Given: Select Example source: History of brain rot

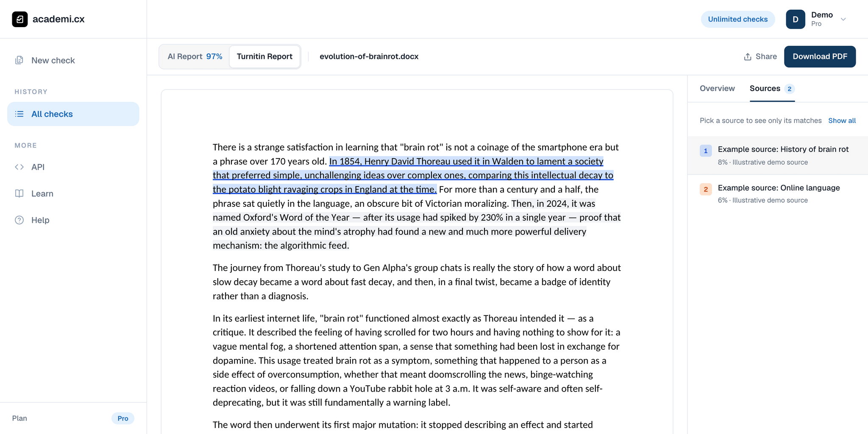Looking at the screenshot, I should 778,156.
